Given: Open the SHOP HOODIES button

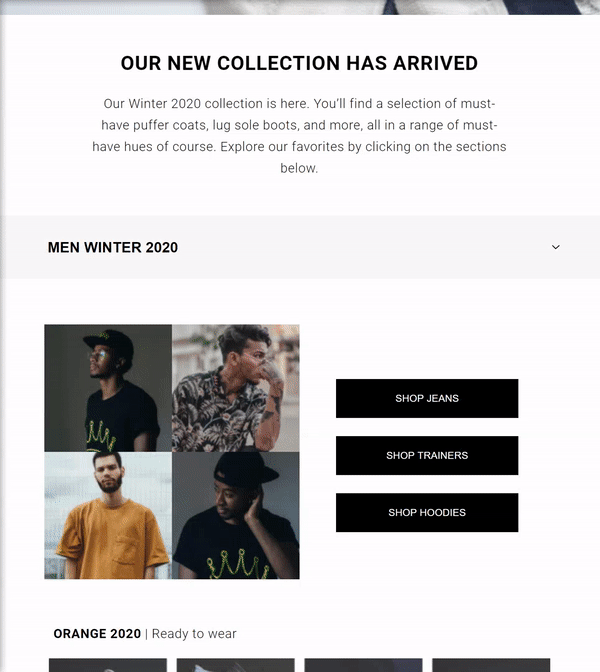Looking at the screenshot, I should pos(427,512).
